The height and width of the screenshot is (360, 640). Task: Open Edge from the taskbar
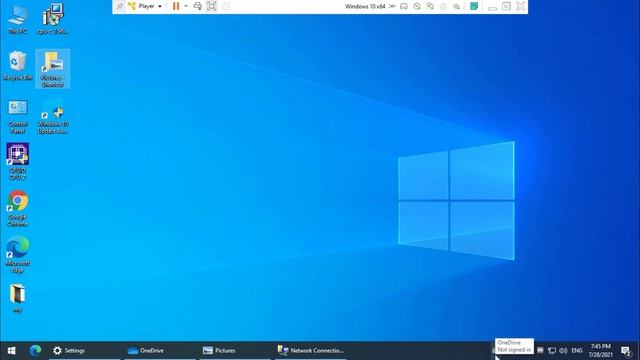click(x=35, y=350)
